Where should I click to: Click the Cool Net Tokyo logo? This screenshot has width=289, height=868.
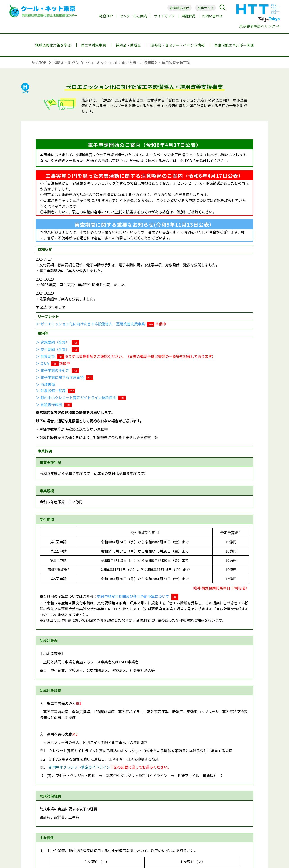click(x=43, y=11)
